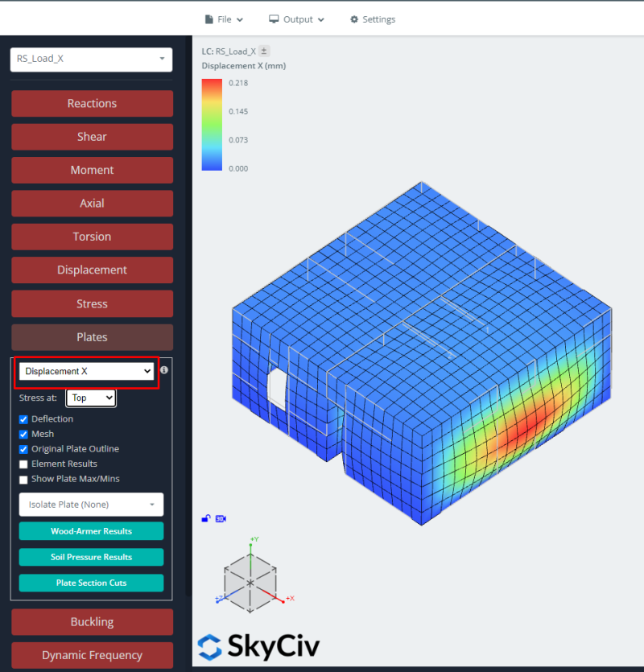Open the File menu
Image resolution: width=644 pixels, height=672 pixels.
pos(224,19)
